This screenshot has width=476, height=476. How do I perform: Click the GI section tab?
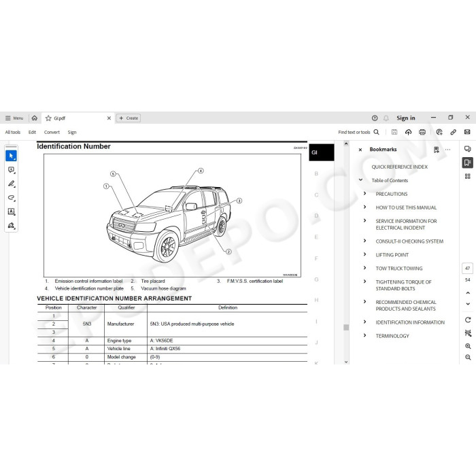point(322,152)
